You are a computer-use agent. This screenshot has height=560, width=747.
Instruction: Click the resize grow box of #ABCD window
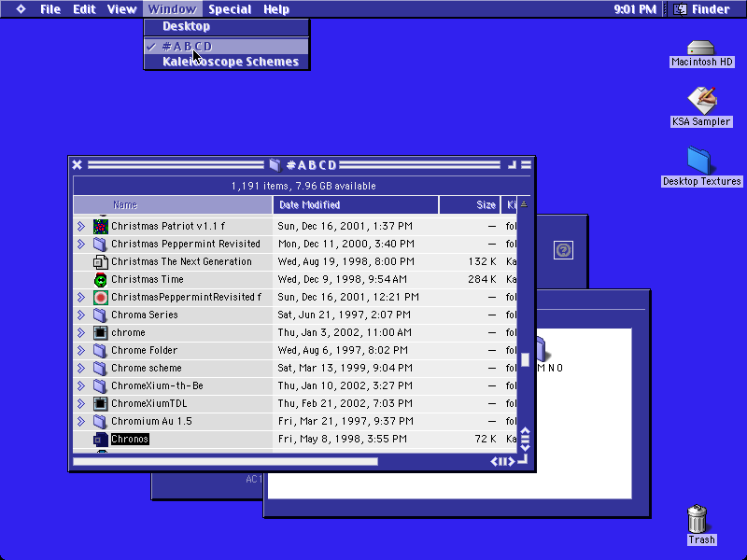(x=523, y=460)
